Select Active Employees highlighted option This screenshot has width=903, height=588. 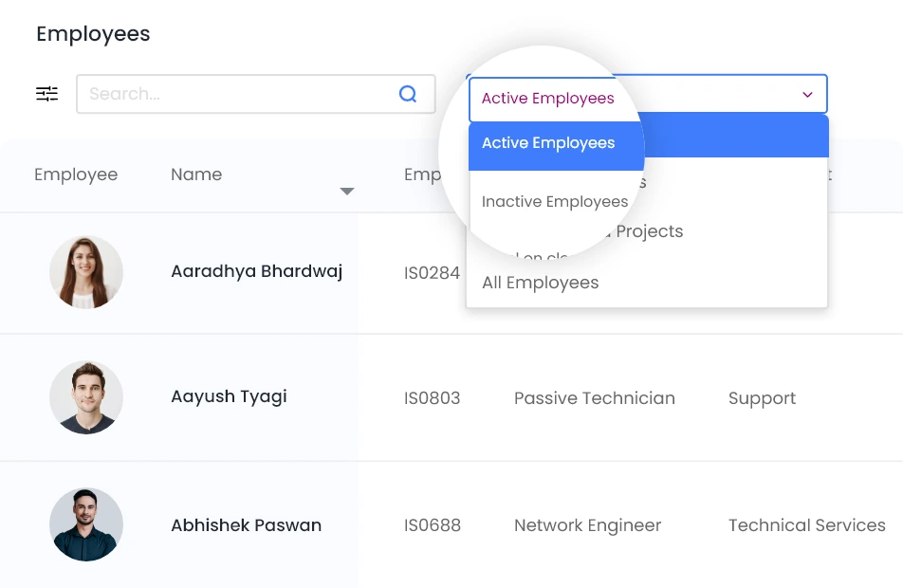click(548, 143)
